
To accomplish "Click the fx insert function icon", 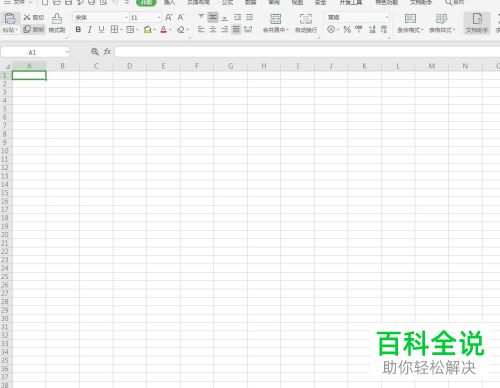I will point(107,52).
